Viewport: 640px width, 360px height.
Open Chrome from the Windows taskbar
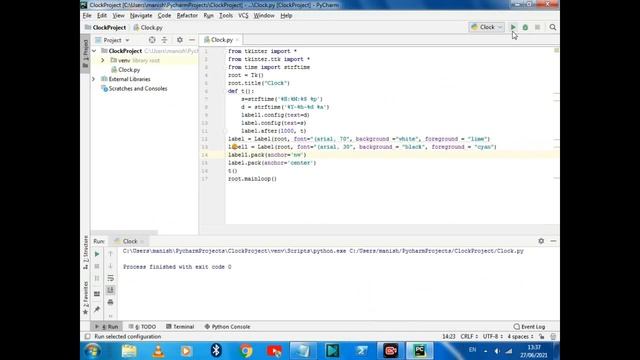coord(246,351)
